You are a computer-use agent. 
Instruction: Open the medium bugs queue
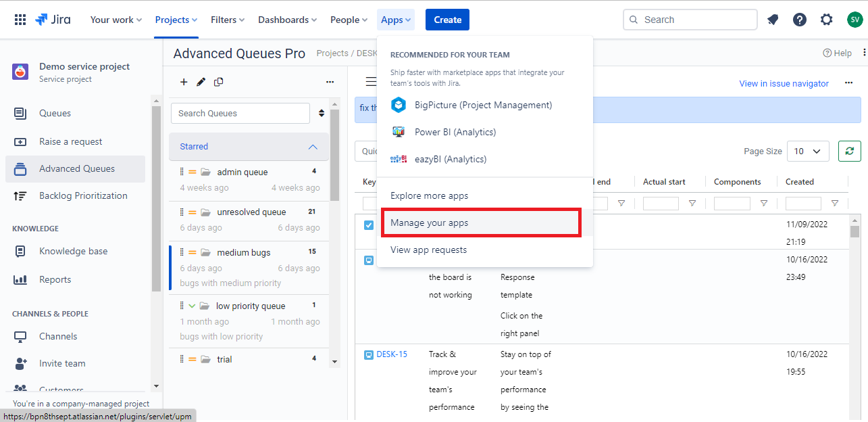click(x=244, y=252)
